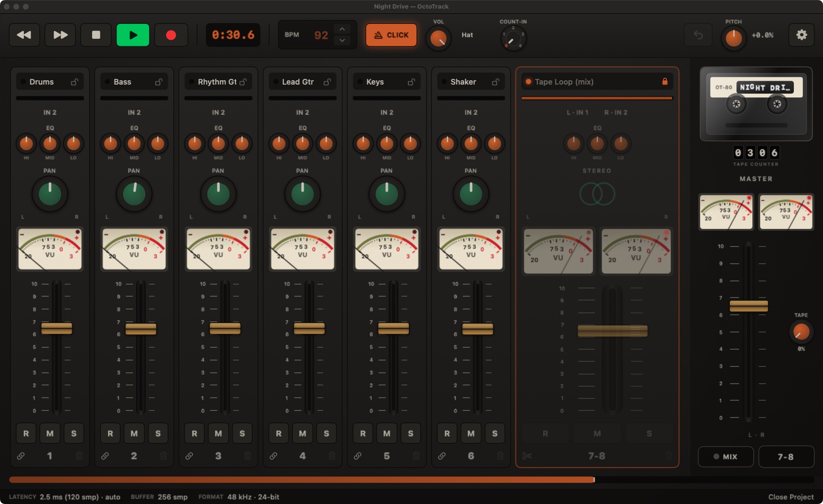Record-arm the Lead Gtr track with R
Image resolution: width=823 pixels, height=504 pixels.
(x=279, y=433)
